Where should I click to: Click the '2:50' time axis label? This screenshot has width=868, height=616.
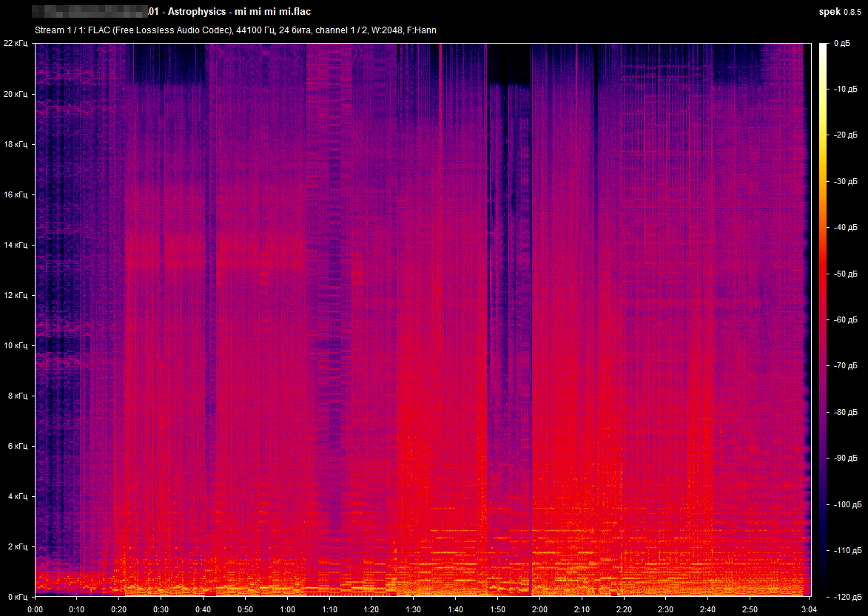750,609
